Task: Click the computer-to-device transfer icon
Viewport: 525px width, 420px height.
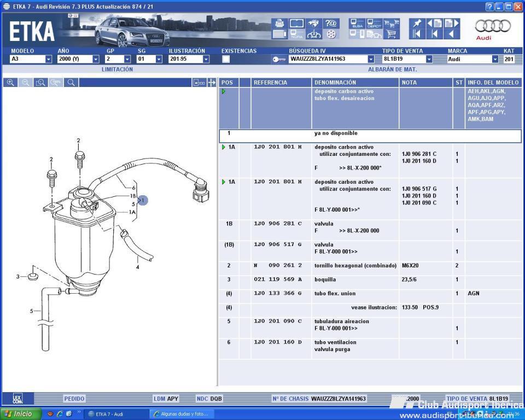Action: 357,34
